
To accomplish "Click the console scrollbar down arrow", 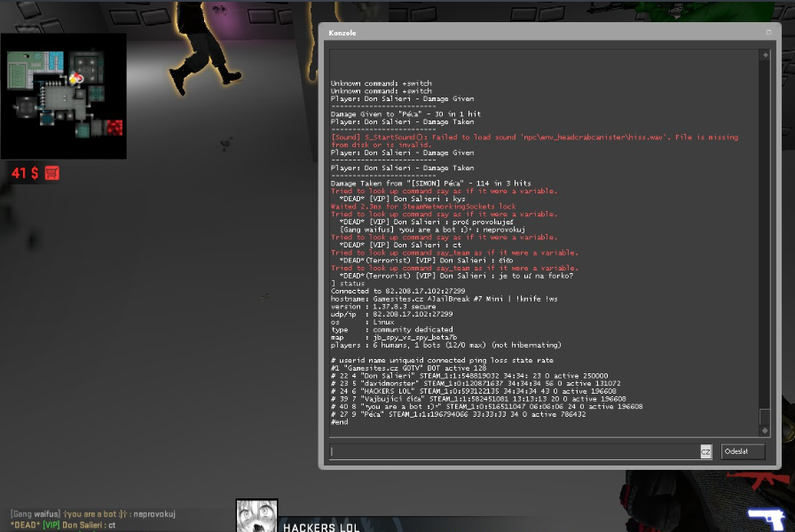I will [764, 430].
